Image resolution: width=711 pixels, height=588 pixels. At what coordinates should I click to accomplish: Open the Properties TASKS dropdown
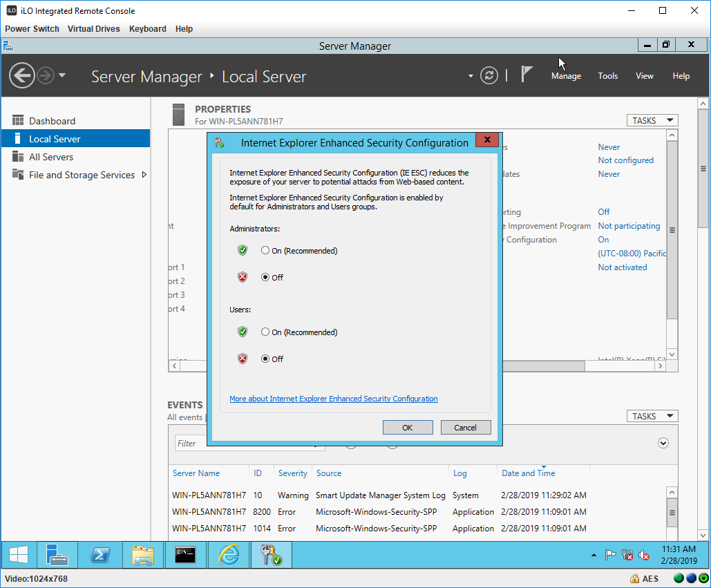(x=652, y=120)
